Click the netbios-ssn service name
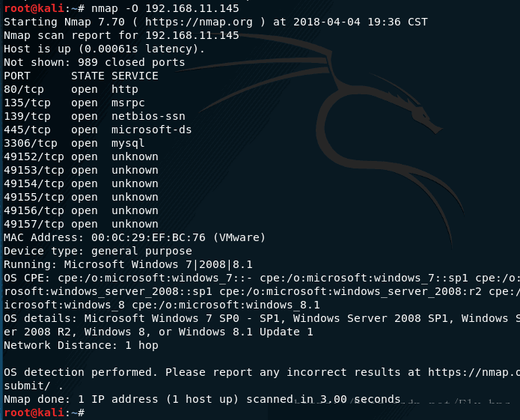The height and width of the screenshot is (420, 520). click(x=148, y=117)
